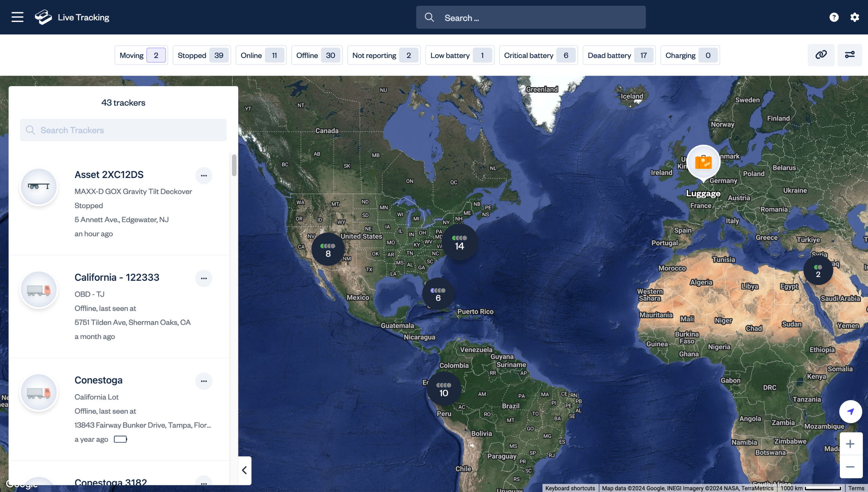
Task: Zoom in on the map
Action: click(x=850, y=444)
